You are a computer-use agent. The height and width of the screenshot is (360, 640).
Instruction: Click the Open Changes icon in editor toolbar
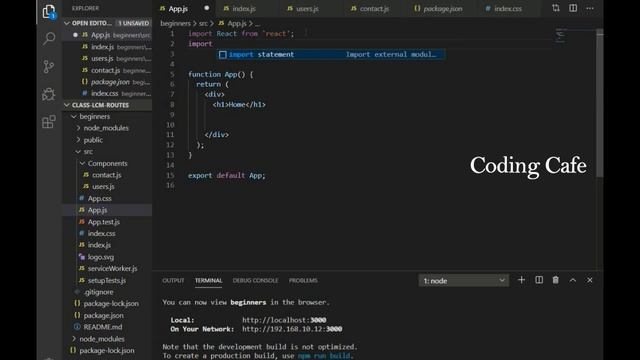(x=556, y=8)
